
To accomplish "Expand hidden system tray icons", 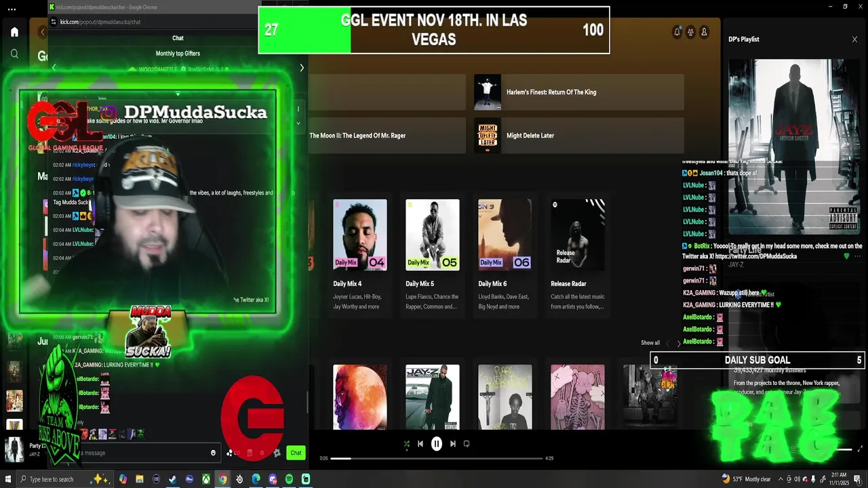I will 782,479.
